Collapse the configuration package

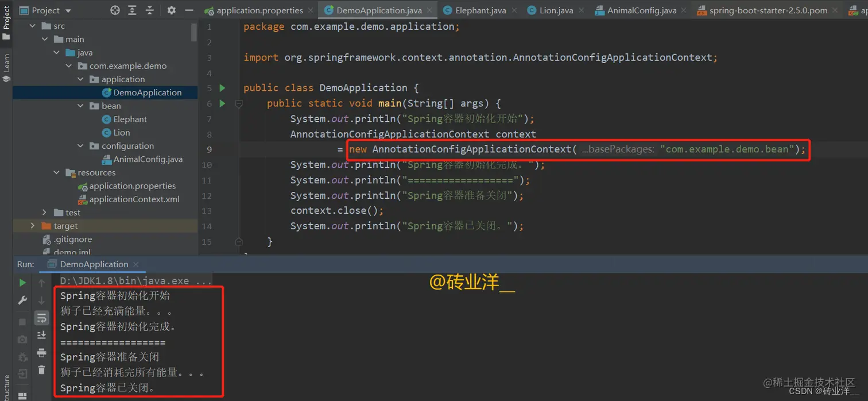[x=80, y=146]
